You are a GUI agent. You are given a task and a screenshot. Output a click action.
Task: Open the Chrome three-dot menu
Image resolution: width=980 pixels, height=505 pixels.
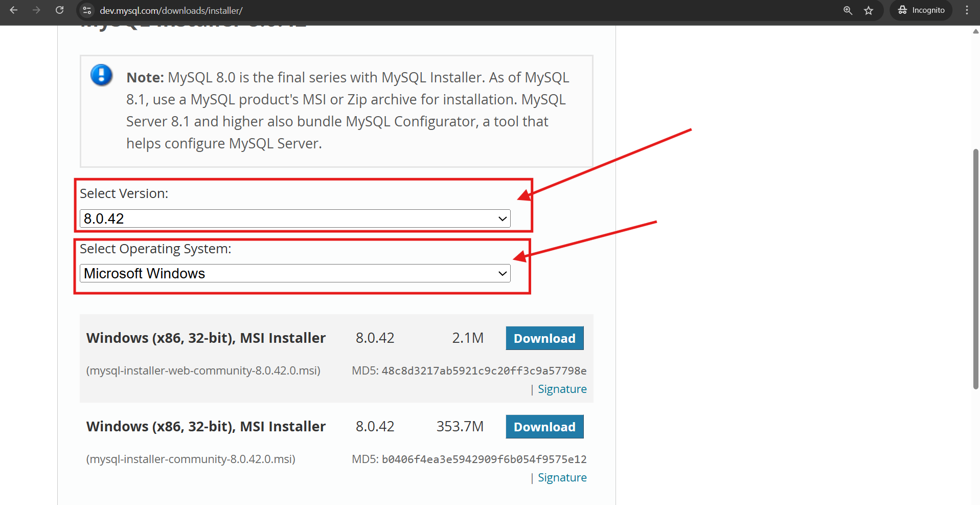[x=967, y=10]
